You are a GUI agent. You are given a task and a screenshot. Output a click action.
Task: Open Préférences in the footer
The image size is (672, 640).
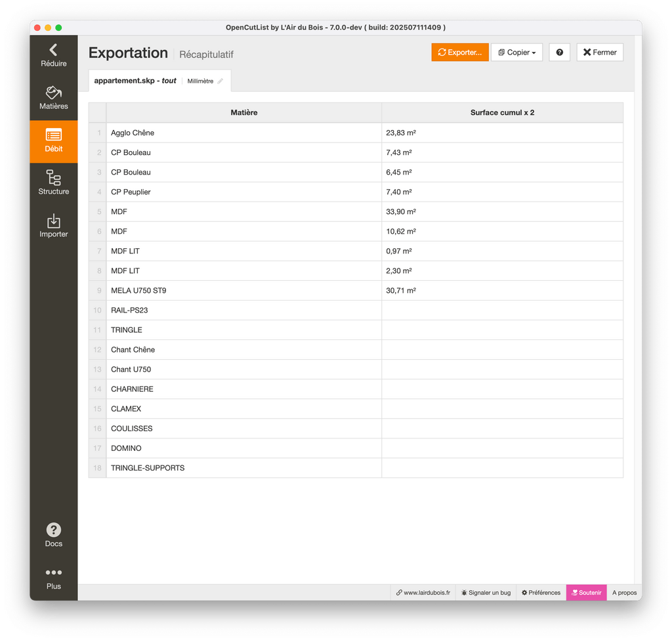pos(541,593)
